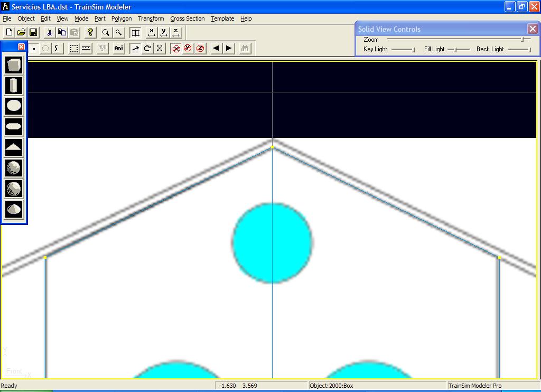Select the box primitive shape tool
Screen dimensions: 541x392
pos(14,65)
